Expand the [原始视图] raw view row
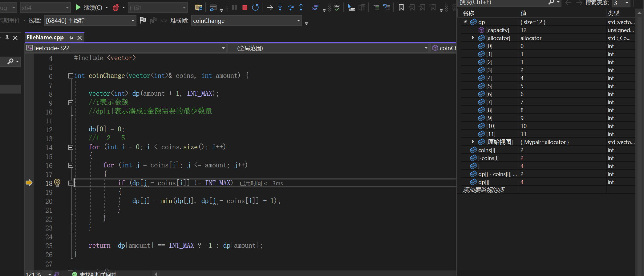 pos(473,142)
